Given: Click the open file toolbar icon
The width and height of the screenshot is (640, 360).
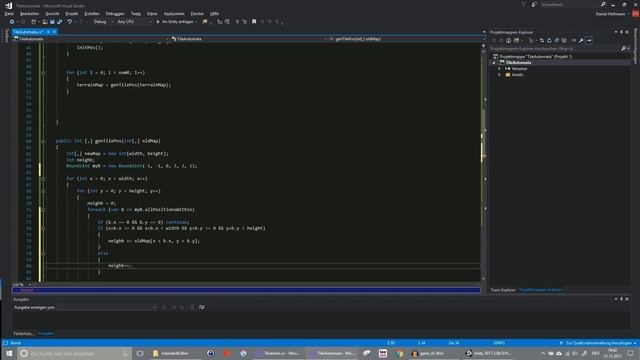Looking at the screenshot, I should [44, 22].
